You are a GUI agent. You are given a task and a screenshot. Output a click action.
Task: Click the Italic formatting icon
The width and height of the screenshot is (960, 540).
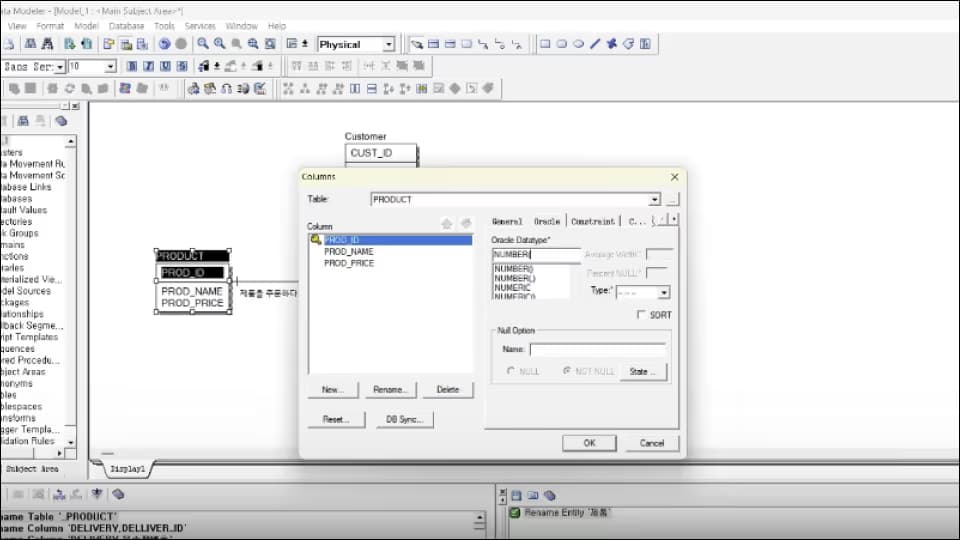pos(148,66)
